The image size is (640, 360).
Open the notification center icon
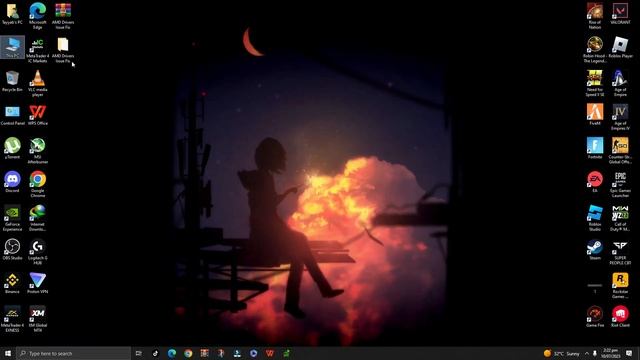[x=629, y=353]
